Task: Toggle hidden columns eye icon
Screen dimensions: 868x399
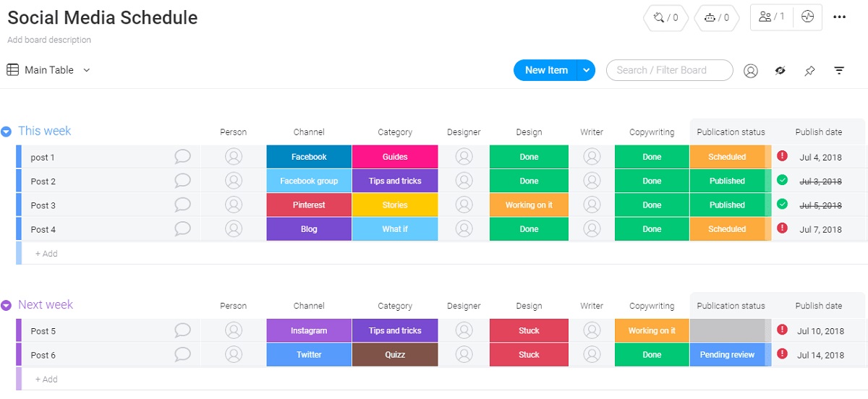Action: 780,71
